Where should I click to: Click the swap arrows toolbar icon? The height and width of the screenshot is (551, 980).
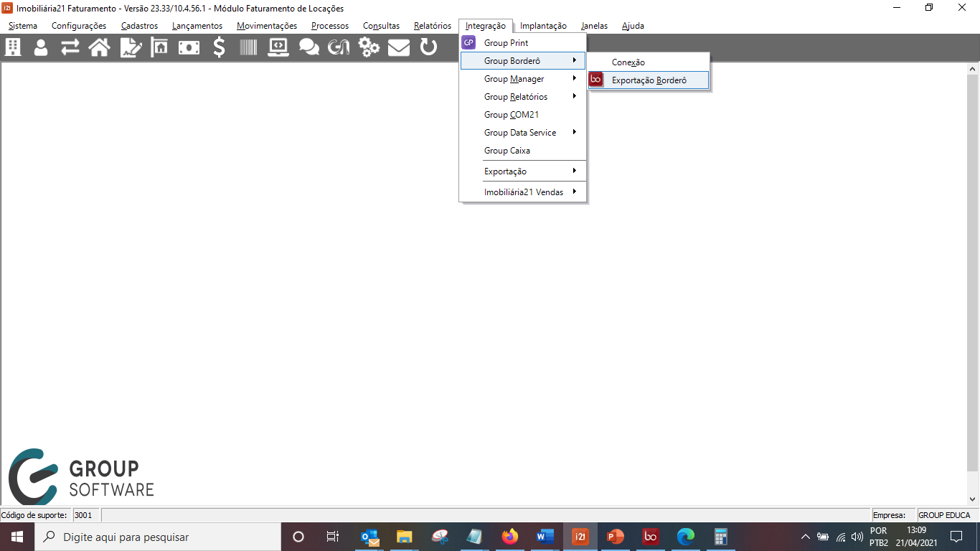click(70, 47)
